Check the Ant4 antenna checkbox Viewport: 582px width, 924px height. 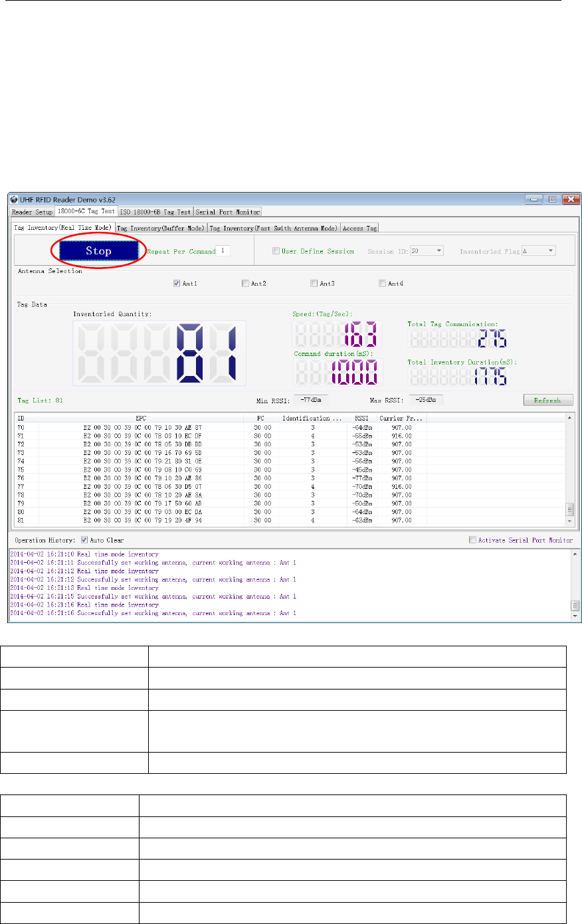[x=382, y=284]
